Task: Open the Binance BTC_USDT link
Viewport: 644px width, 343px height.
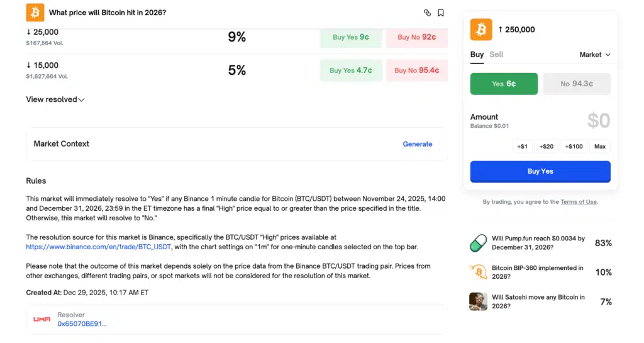Action: [98, 247]
